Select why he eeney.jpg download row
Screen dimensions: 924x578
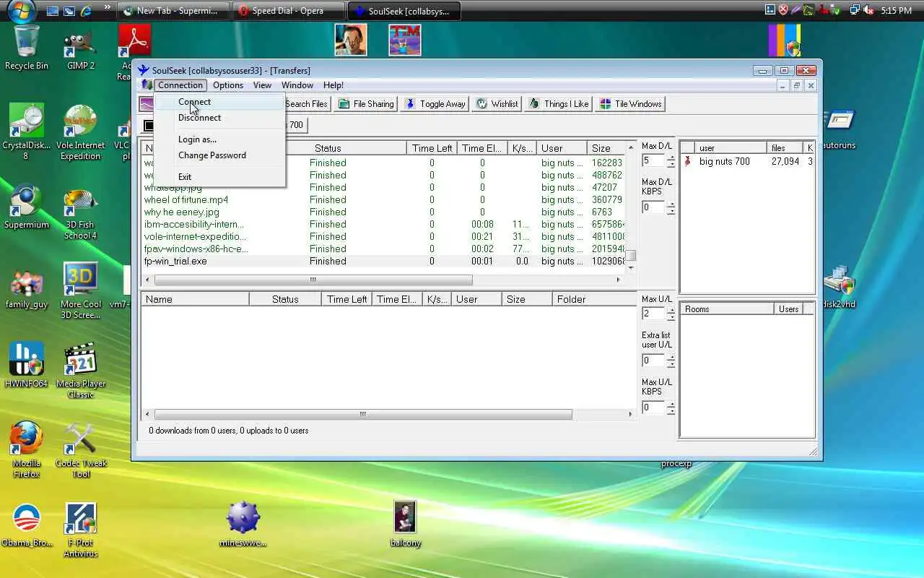(383, 212)
